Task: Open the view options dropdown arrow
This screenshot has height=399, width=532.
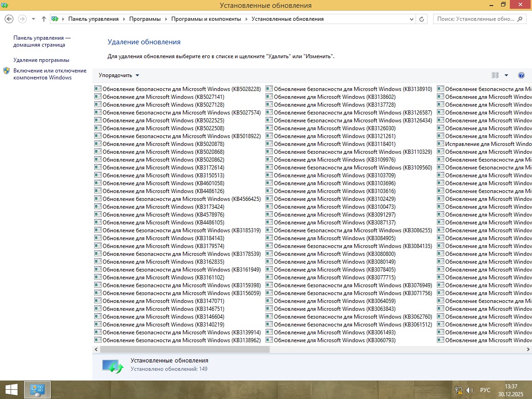Action: click(x=506, y=75)
